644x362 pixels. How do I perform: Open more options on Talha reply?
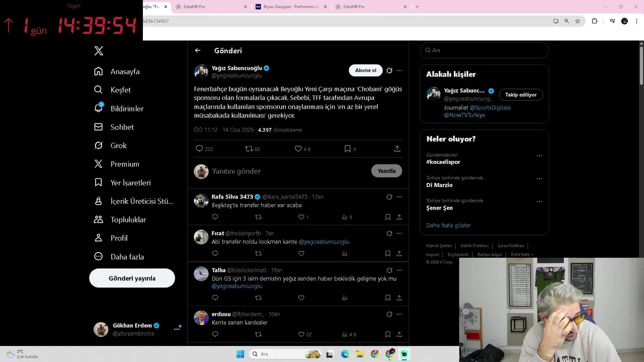pos(399,270)
